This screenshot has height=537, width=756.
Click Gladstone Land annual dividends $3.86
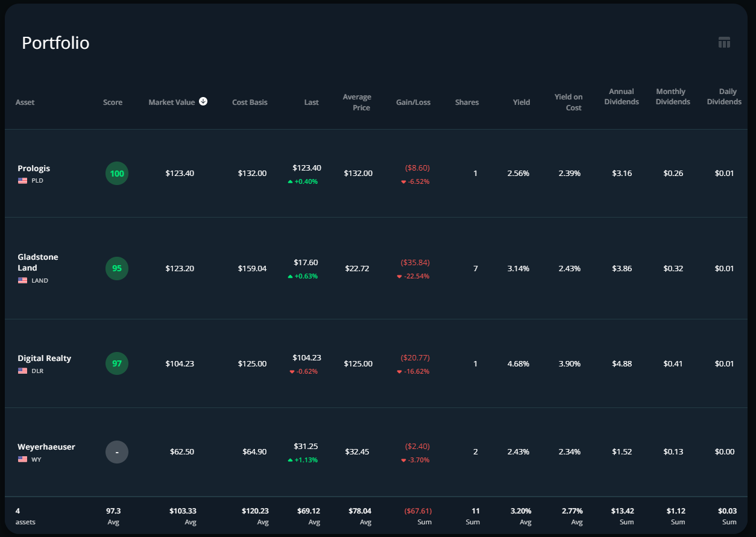(622, 268)
